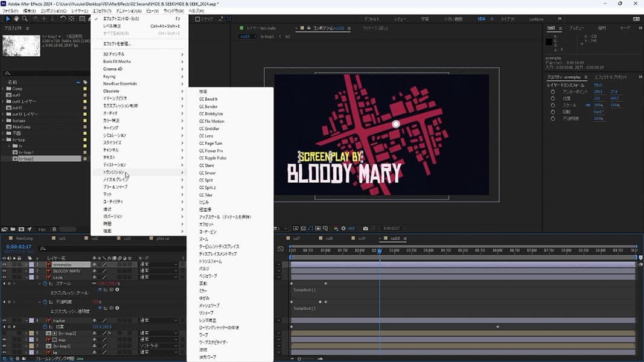The image size is (644, 362).
Task: Hide the screenplay layer with eye icon
Action: [x=4, y=264]
